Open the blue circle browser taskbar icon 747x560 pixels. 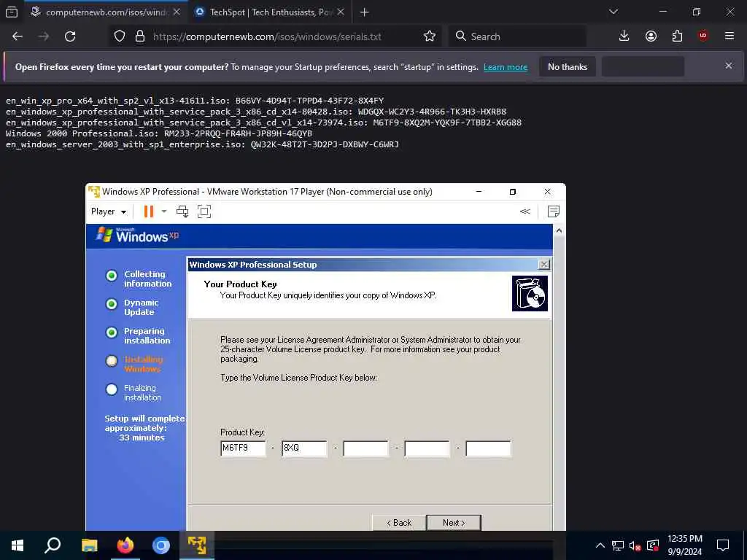coord(161,545)
